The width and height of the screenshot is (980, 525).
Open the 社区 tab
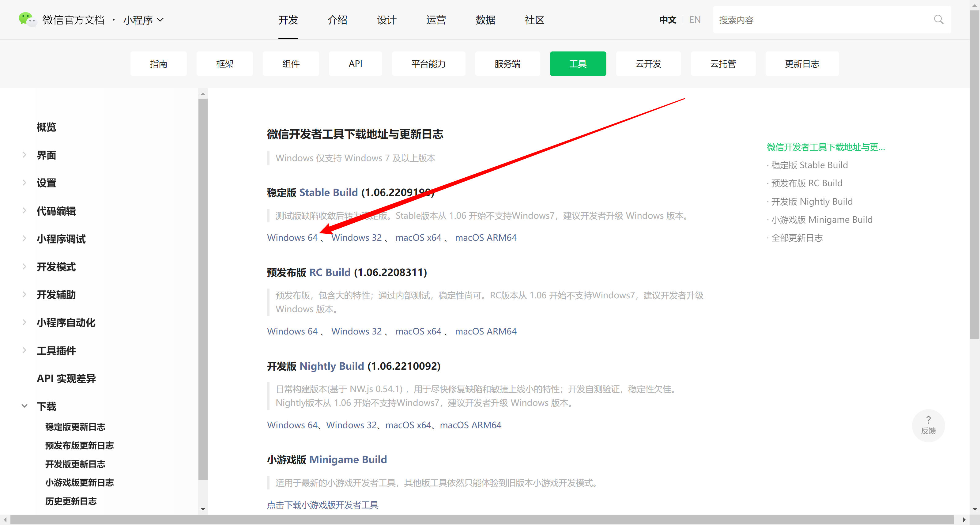click(534, 20)
